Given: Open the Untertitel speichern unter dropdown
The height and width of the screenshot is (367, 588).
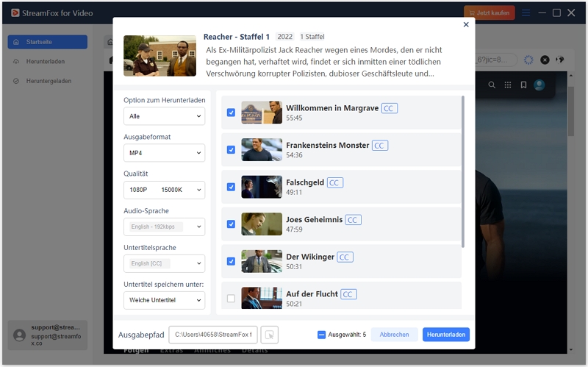Looking at the screenshot, I should (164, 300).
